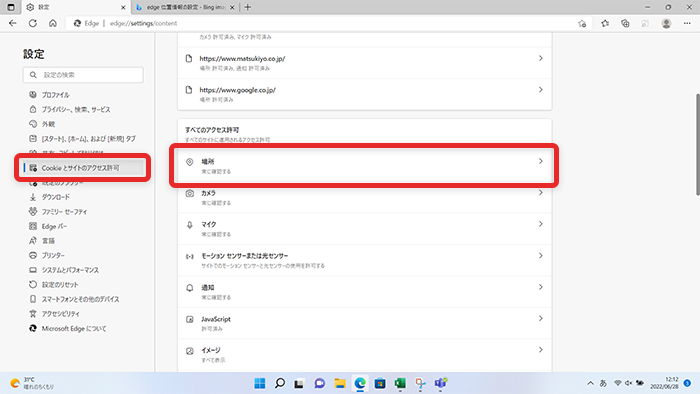
Task: Open Wi-Fi network icon in tray
Action: (618, 383)
